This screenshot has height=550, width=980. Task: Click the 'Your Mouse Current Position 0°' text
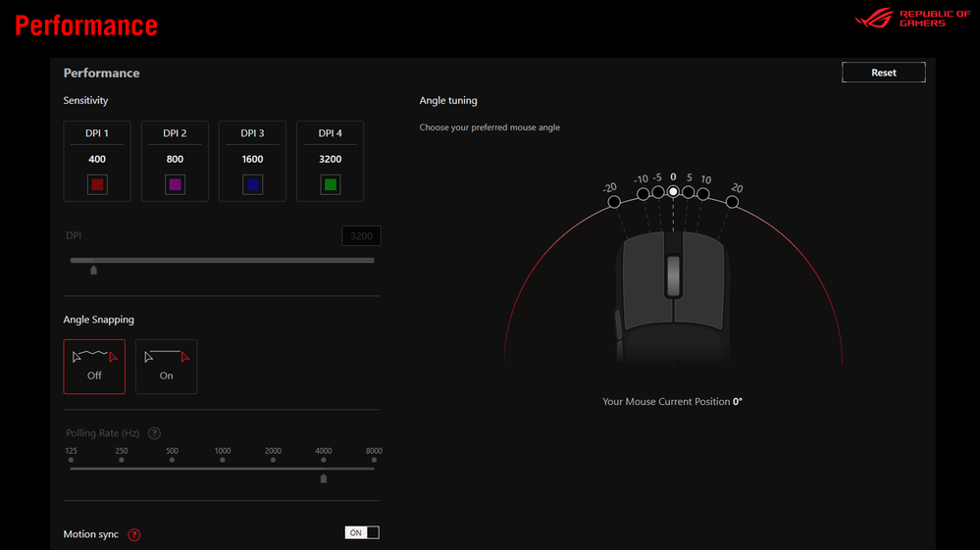[673, 401]
